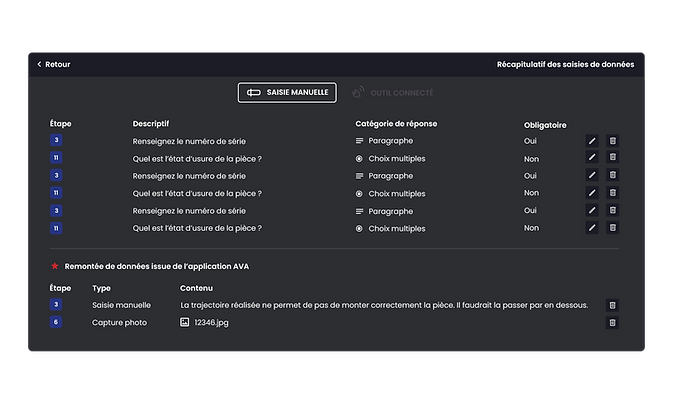The height and width of the screenshot is (403, 673).
Task: Click the step 6 badge in the AVA section
Action: 56,322
